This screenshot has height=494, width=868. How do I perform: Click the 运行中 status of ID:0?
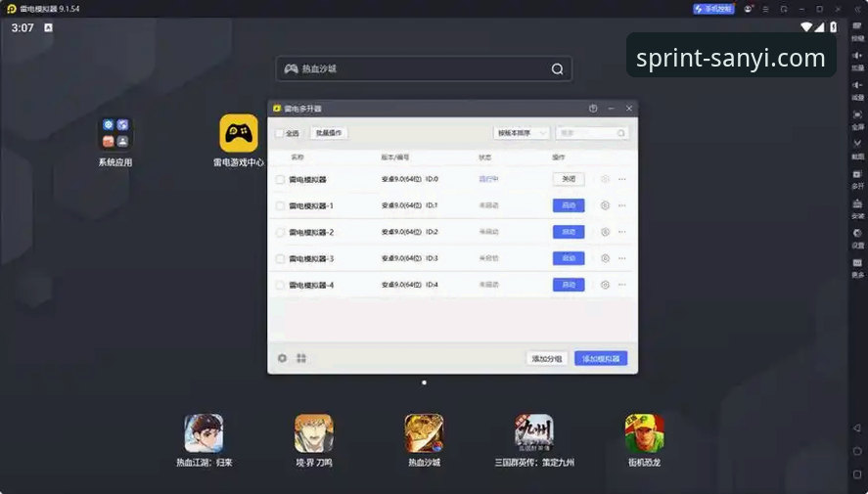[x=489, y=179]
